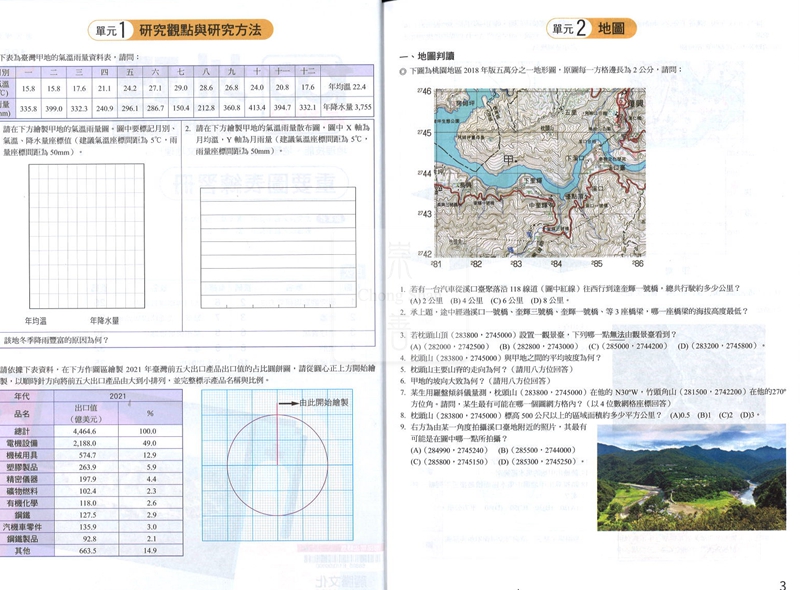Select the temperature value 21.1
The height and width of the screenshot is (590, 800).
tap(105, 88)
